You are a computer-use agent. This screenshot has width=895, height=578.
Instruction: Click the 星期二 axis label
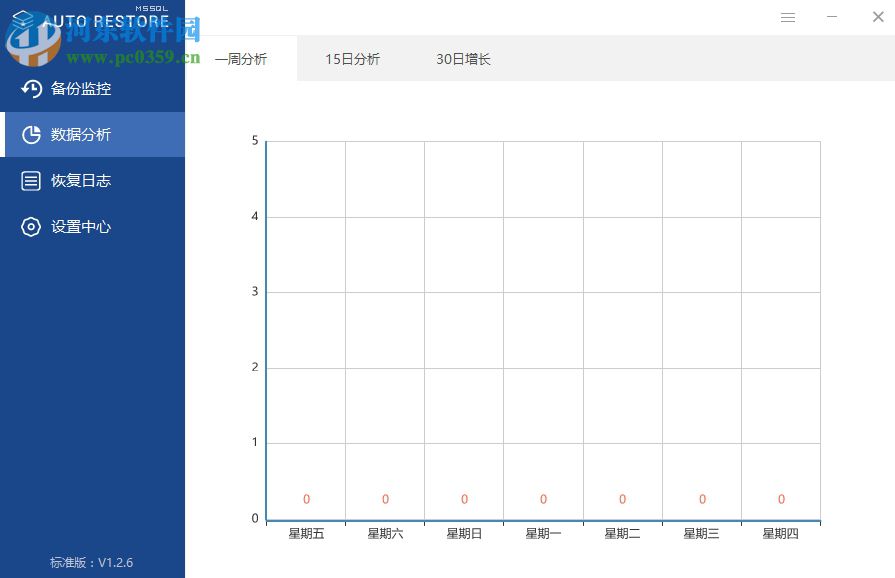623,533
